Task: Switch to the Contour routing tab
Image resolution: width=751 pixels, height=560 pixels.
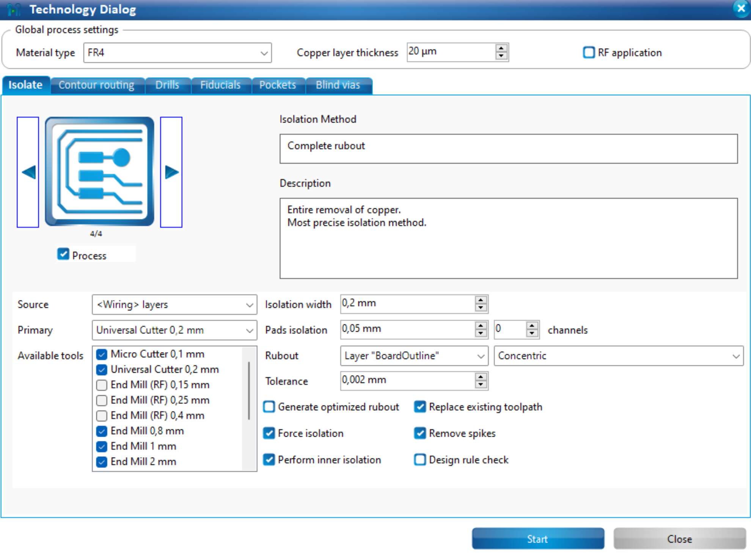Action: coord(97,85)
